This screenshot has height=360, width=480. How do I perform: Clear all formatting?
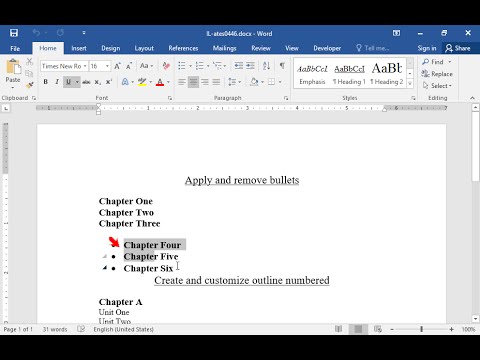pyautogui.click(x=166, y=66)
